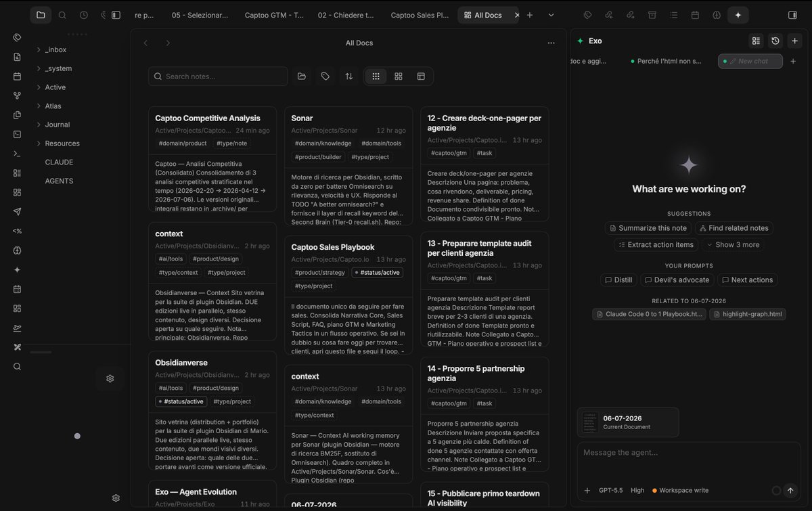Open the git branch icon in ribbon
The height and width of the screenshot is (511, 812).
pos(17,95)
